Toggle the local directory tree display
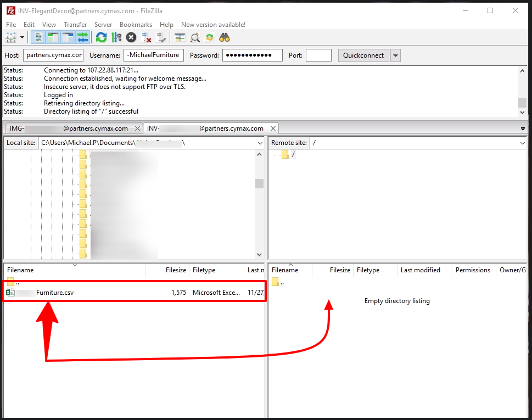Screen dimensions: 532x420 (53, 37)
